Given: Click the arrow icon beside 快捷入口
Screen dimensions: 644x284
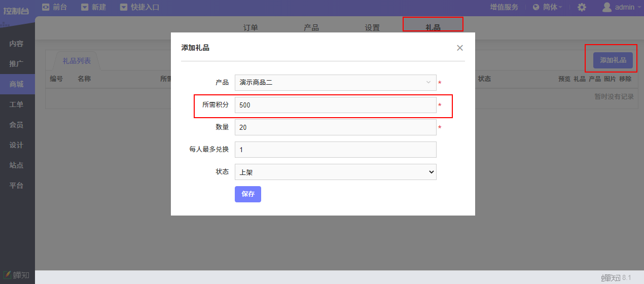Looking at the screenshot, I should [124, 7].
